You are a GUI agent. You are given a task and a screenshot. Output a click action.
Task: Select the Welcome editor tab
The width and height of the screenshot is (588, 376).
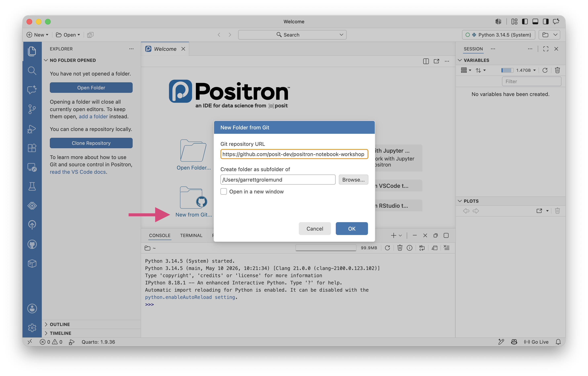click(x=165, y=49)
